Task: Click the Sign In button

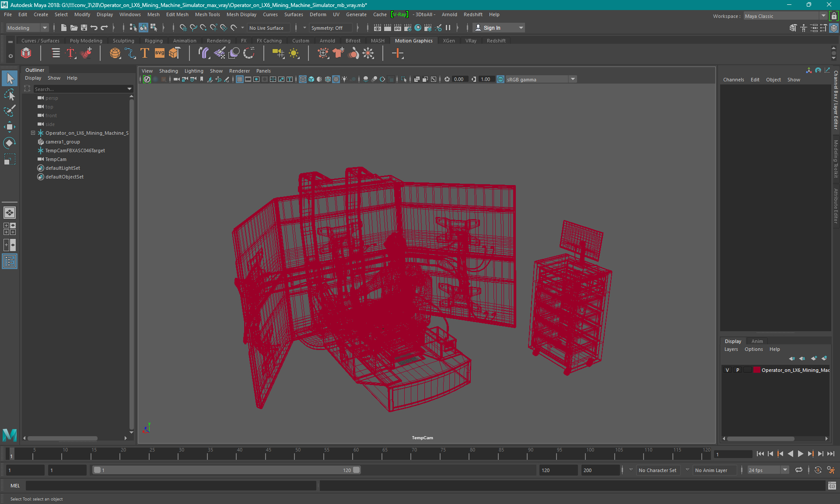Action: (492, 28)
